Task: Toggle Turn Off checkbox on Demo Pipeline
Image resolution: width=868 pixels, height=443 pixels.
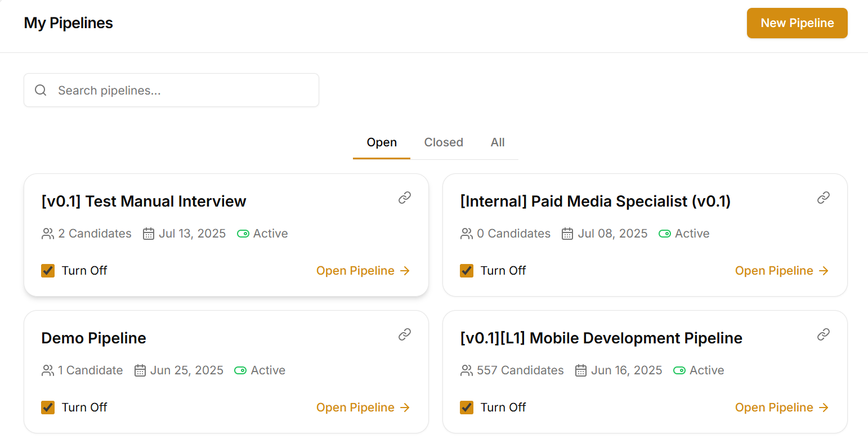Action: [48, 408]
